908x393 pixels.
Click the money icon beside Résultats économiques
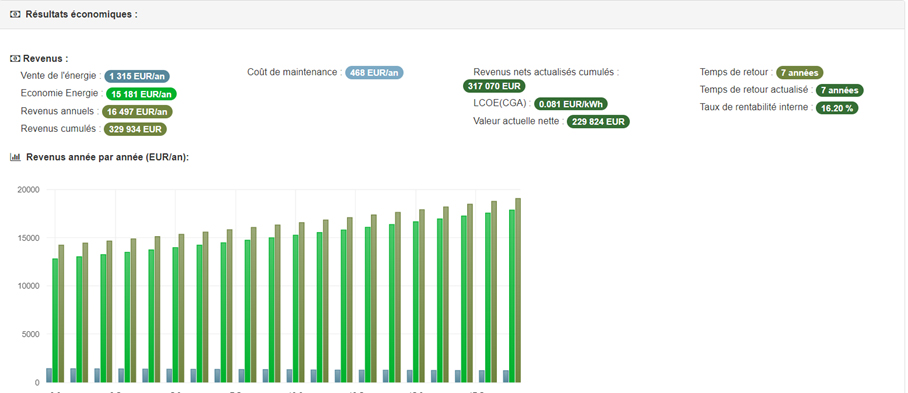15,14
